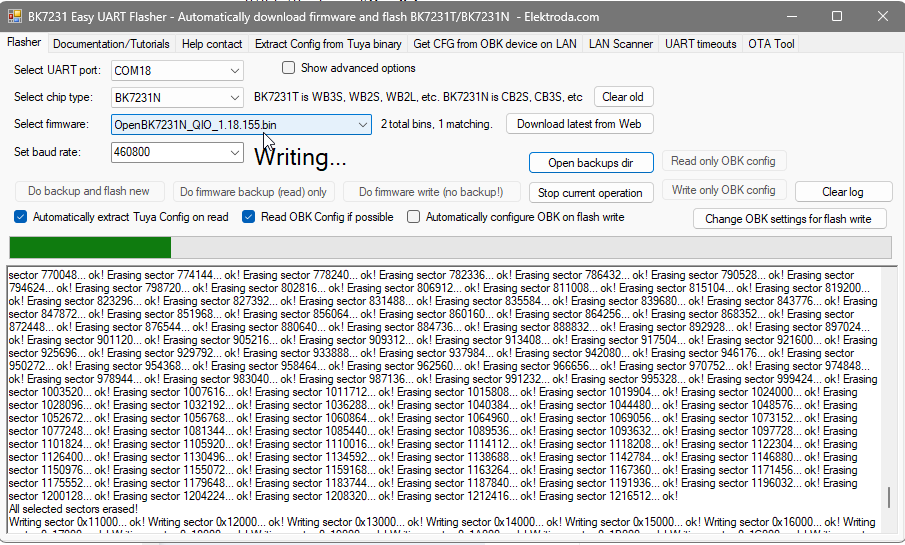Switch to the LAN Scanner tab
The height and width of the screenshot is (545, 905).
pyautogui.click(x=620, y=44)
